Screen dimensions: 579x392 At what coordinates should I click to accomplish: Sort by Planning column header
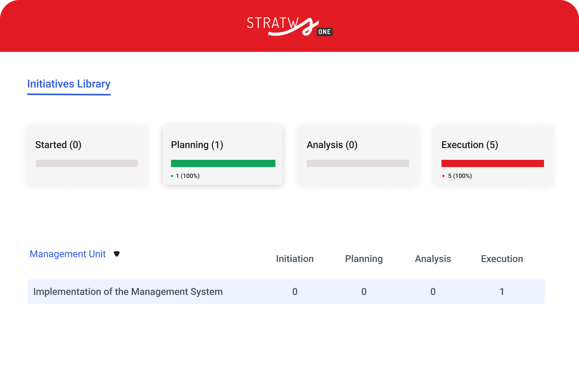tap(364, 259)
